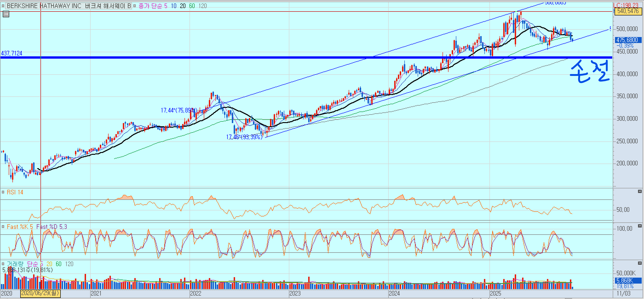Click square marker before BERKSHIRE HATHAWAY title

(3, 6)
